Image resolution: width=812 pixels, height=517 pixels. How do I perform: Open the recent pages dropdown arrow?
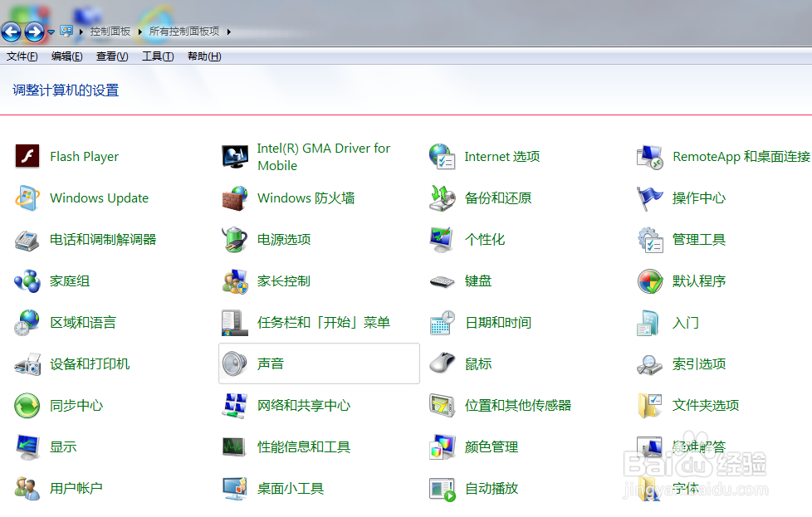(51, 32)
